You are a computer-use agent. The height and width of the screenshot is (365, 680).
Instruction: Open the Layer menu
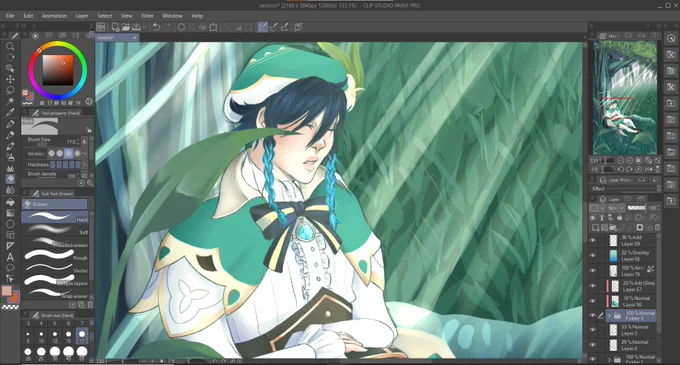click(82, 16)
